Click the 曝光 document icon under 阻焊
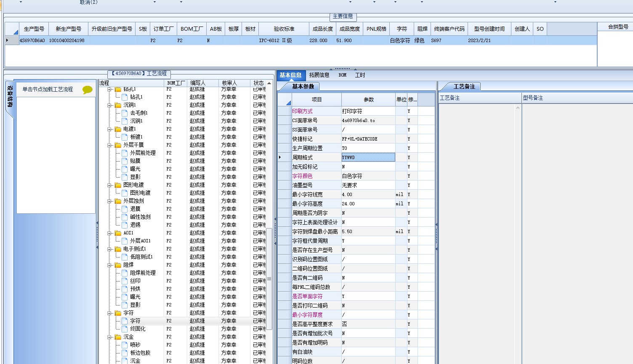The width and height of the screenshot is (633, 364). 125,297
